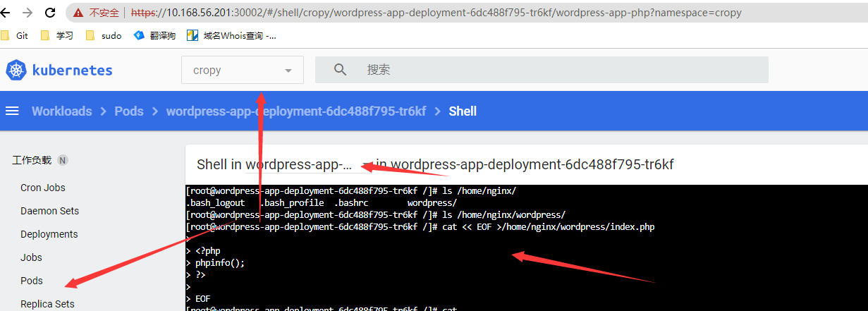The width and height of the screenshot is (868, 311).
Task: Click the 'phpinfo();' terminal line
Action: (x=220, y=263)
